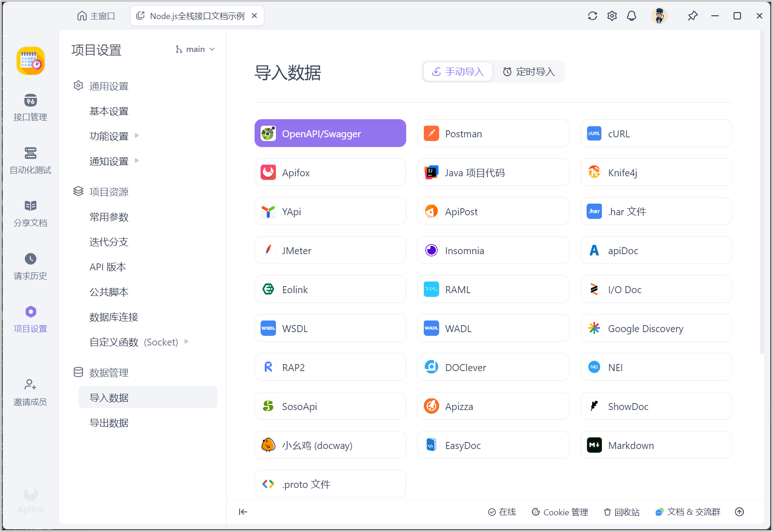
Task: Select EasyDoc import option
Action: [x=493, y=445]
